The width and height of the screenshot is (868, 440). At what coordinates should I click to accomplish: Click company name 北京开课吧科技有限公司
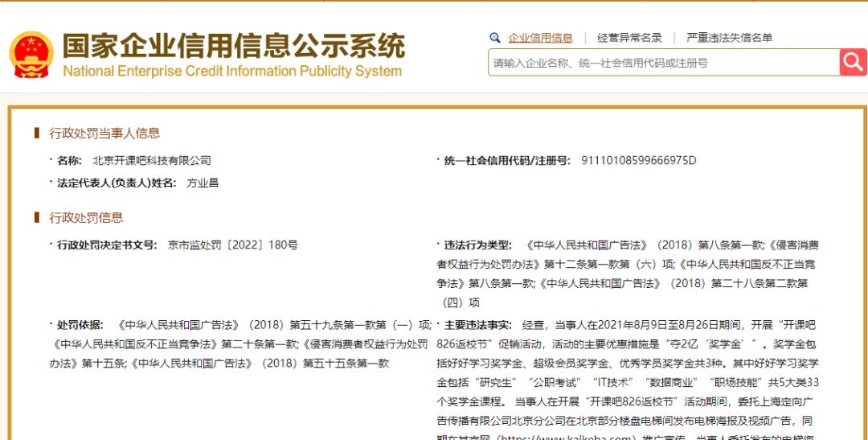(x=152, y=161)
